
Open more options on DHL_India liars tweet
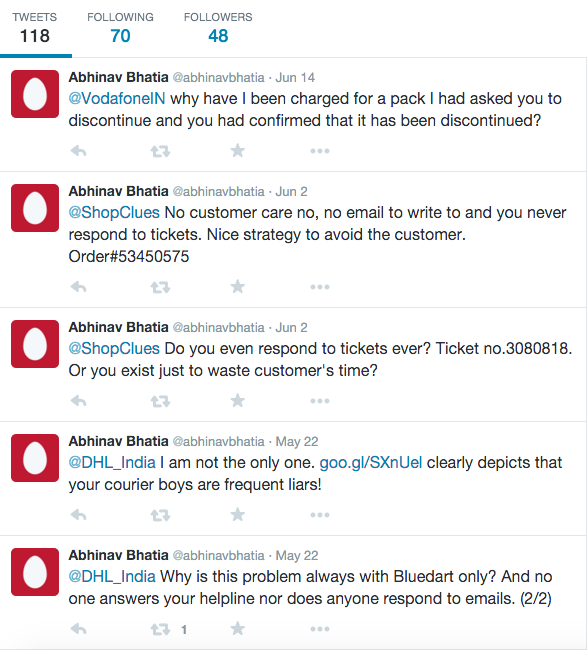320,515
